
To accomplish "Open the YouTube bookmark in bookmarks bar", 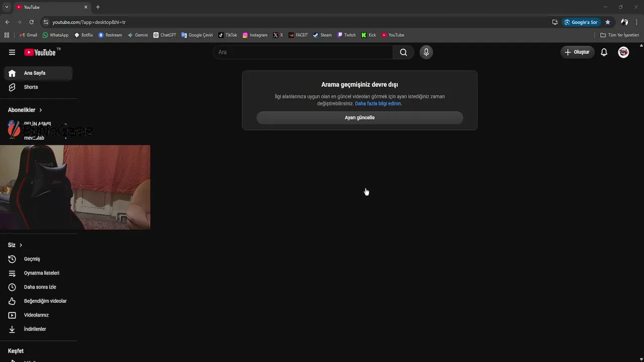I will coord(392,35).
